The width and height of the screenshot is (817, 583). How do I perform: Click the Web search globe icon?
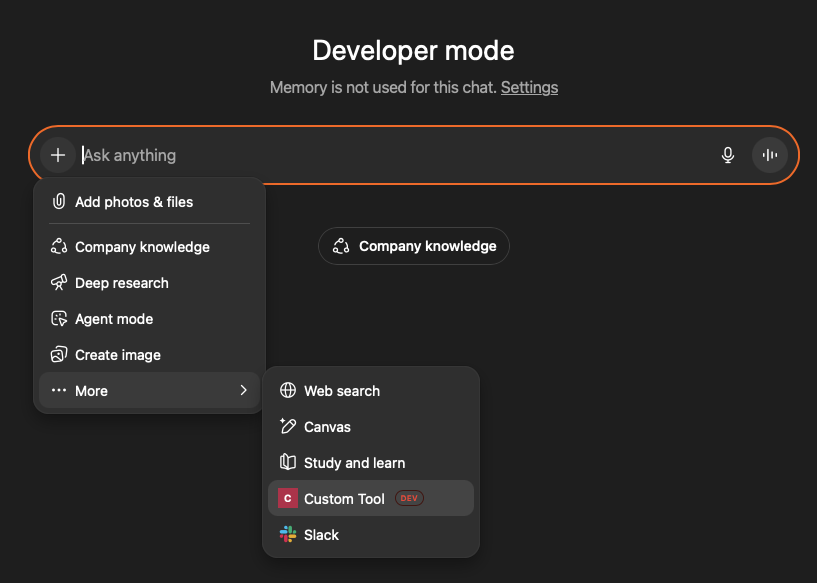click(288, 390)
